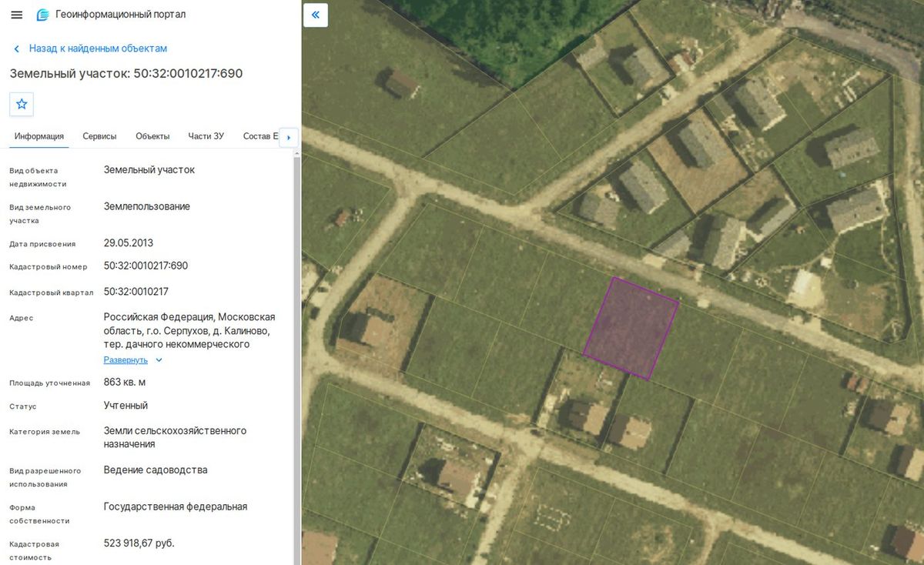
Task: Collapse the side panel with double-chevron
Action: [316, 15]
